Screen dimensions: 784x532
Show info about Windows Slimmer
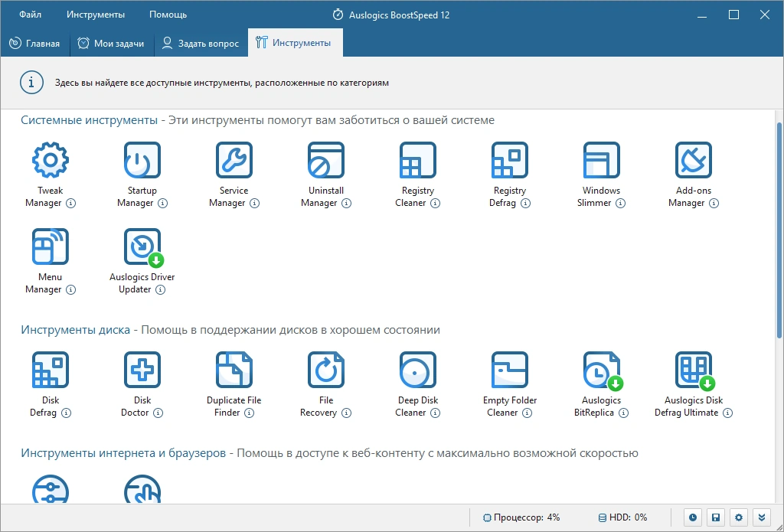pos(620,203)
